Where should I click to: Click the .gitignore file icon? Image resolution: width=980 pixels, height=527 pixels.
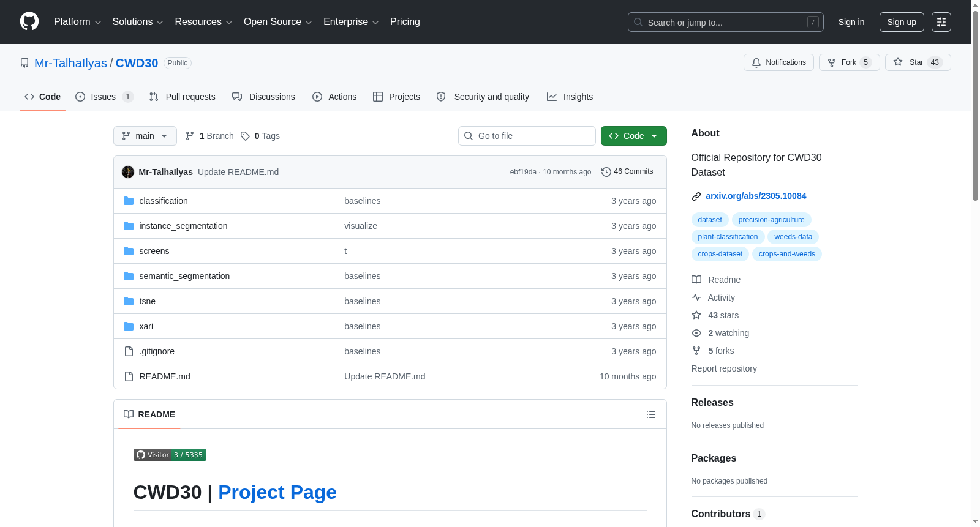pos(129,351)
